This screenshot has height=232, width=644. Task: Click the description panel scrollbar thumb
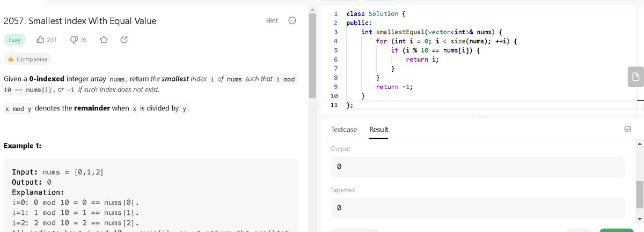click(x=311, y=56)
